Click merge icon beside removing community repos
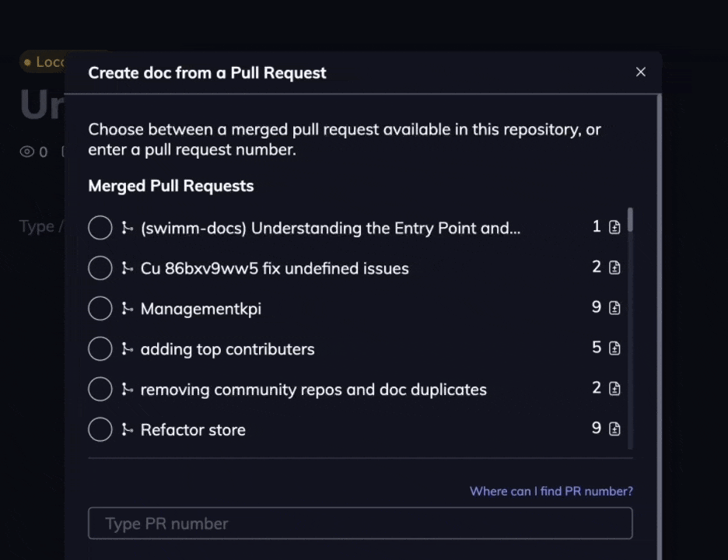This screenshot has height=560, width=728. coord(128,389)
